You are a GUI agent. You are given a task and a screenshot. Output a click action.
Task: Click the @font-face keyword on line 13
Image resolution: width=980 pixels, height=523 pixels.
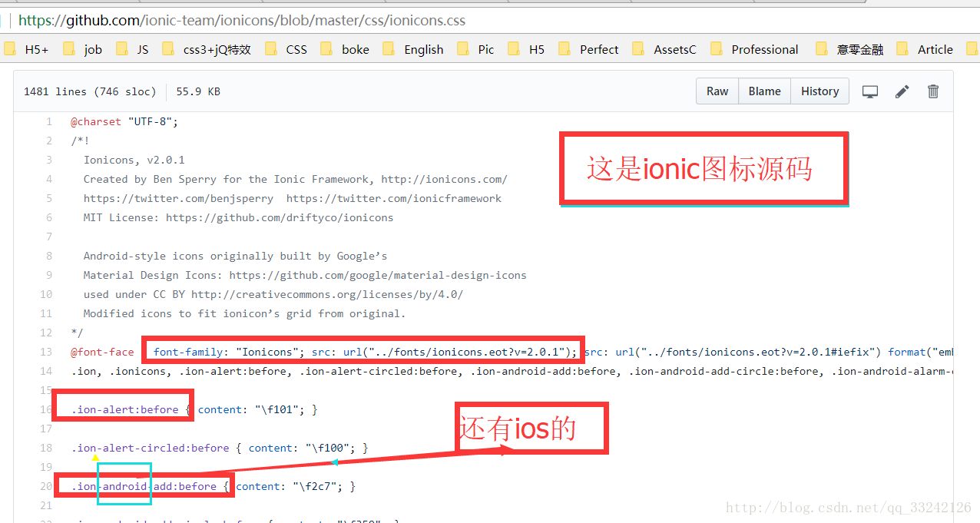pos(102,352)
